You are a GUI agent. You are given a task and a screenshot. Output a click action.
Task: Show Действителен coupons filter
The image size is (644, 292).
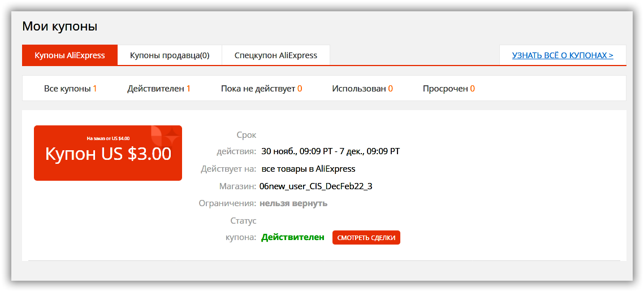[158, 88]
